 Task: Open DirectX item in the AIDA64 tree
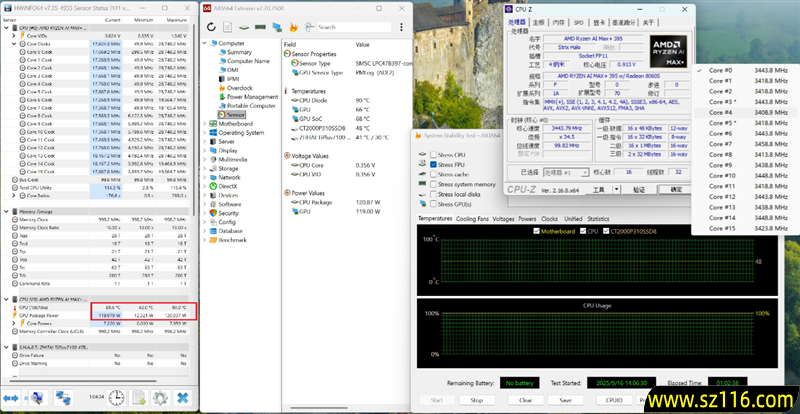coord(228,186)
